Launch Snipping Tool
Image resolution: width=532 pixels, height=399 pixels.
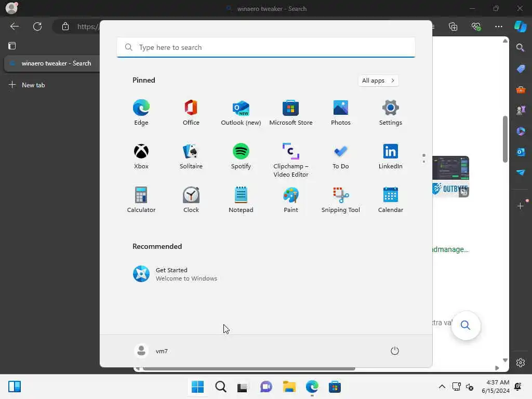point(341,200)
